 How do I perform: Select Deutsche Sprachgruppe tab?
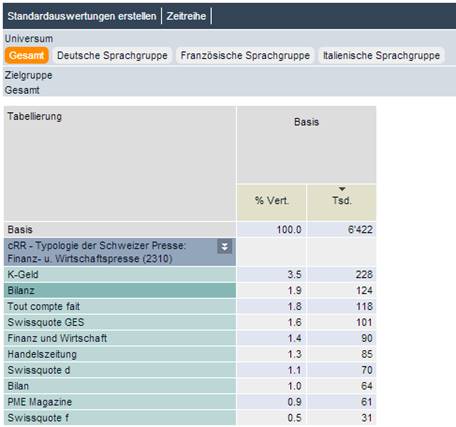tap(112, 55)
